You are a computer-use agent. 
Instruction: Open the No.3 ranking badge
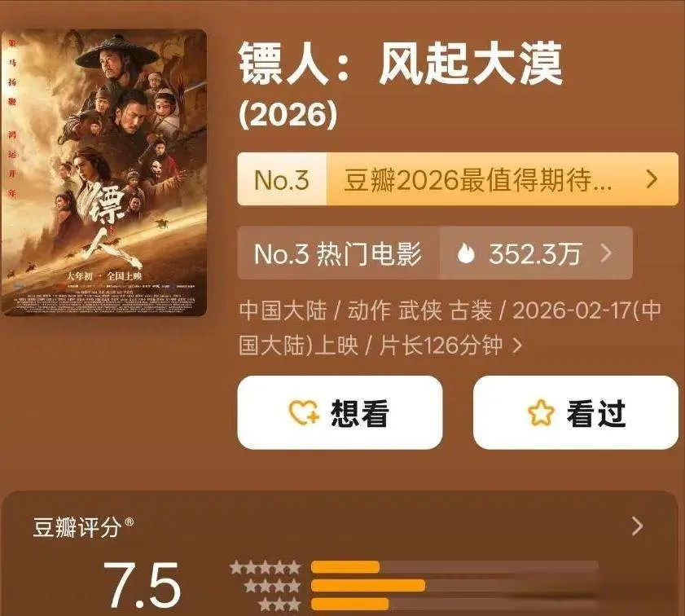click(x=282, y=179)
